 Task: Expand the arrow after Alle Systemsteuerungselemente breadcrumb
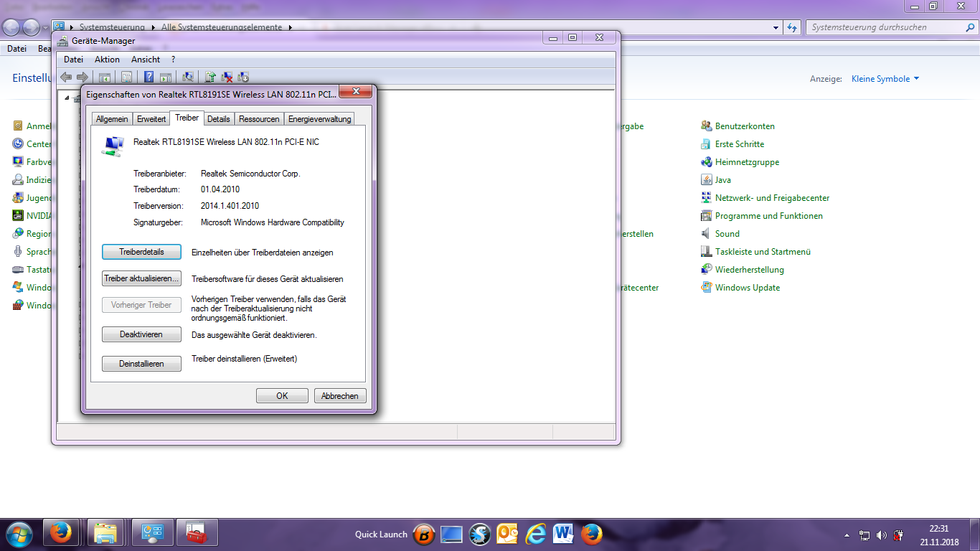pos(291,27)
